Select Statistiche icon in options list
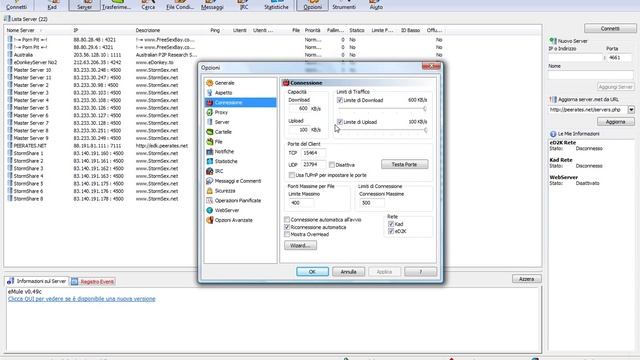 point(209,161)
